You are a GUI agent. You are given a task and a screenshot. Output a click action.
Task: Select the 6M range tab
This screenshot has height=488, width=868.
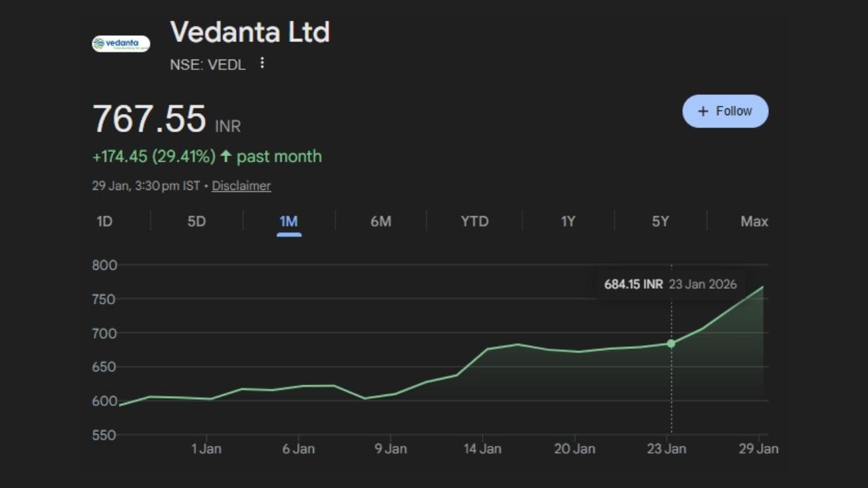click(381, 222)
